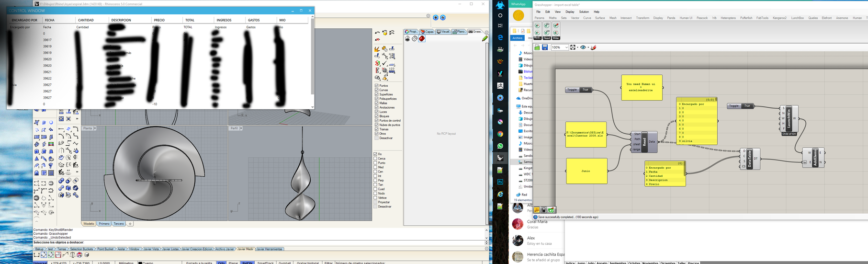Screen dimensions: 868x264
Task: Click the green pencil edit icon
Action: click(485, 38)
